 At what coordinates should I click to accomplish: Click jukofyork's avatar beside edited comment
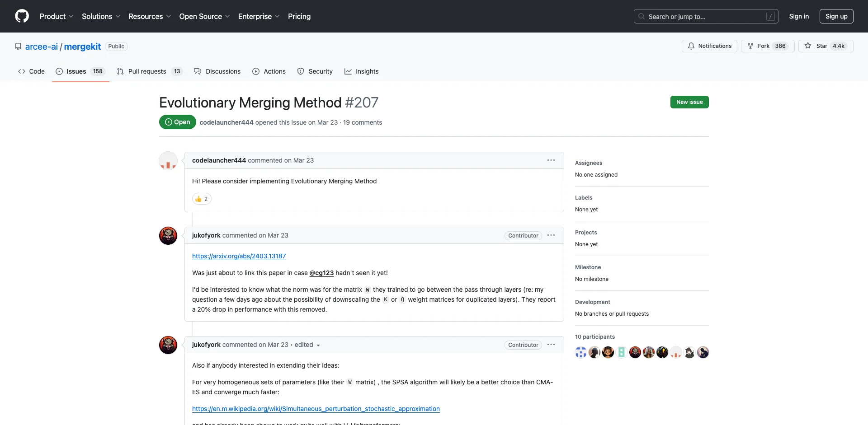click(168, 345)
